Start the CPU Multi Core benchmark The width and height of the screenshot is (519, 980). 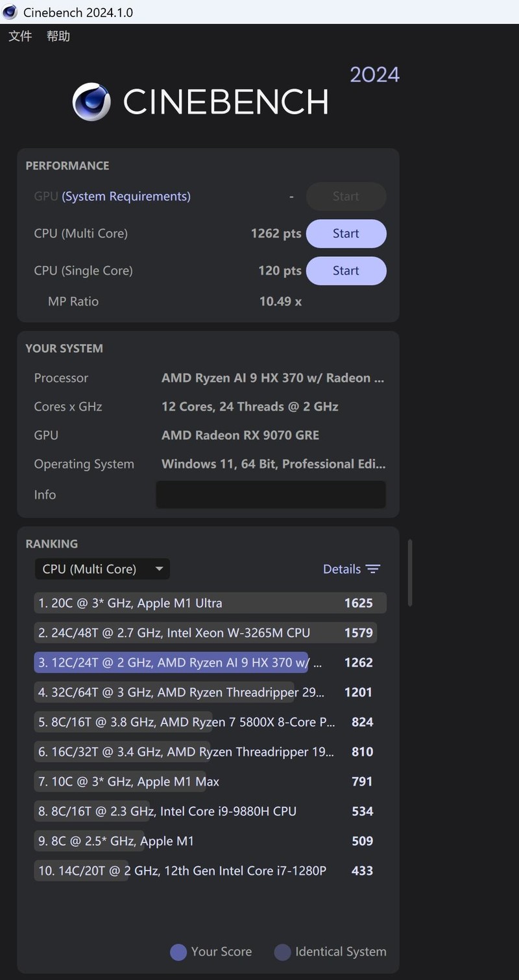tap(346, 233)
